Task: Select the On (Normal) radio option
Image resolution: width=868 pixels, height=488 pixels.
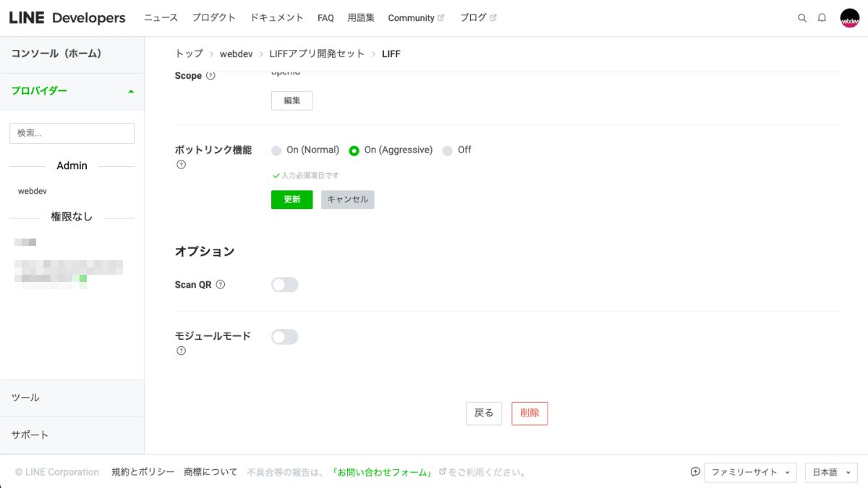Action: pyautogui.click(x=276, y=150)
